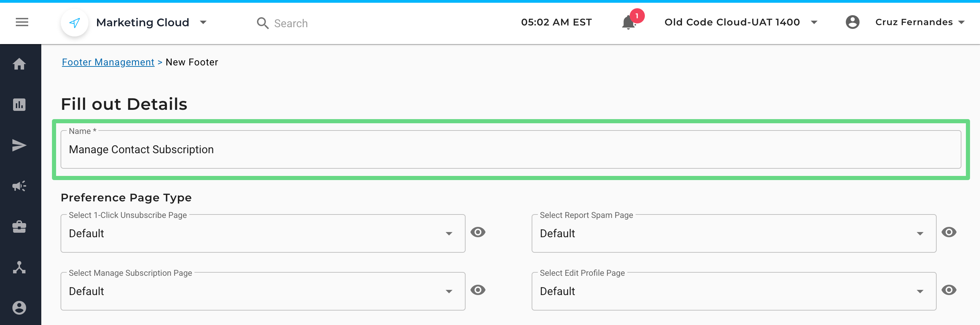The width and height of the screenshot is (980, 325).
Task: Go to Home in the sidebar
Action: (x=19, y=64)
